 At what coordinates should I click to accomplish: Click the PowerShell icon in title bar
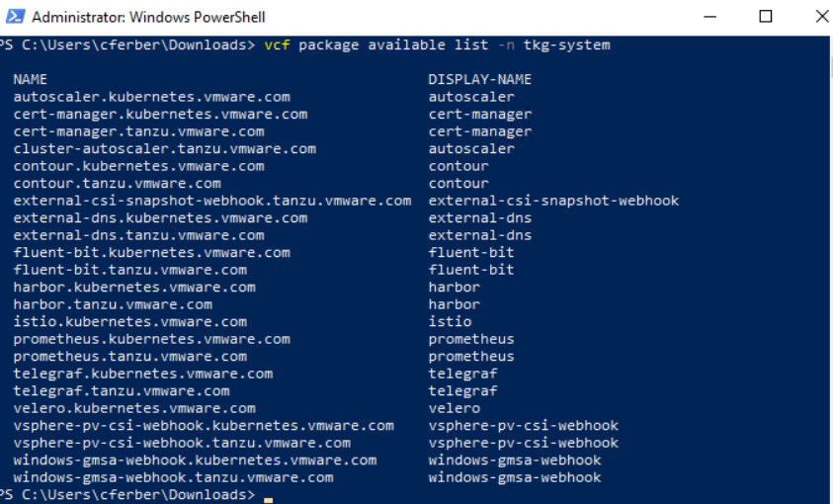tap(15, 18)
